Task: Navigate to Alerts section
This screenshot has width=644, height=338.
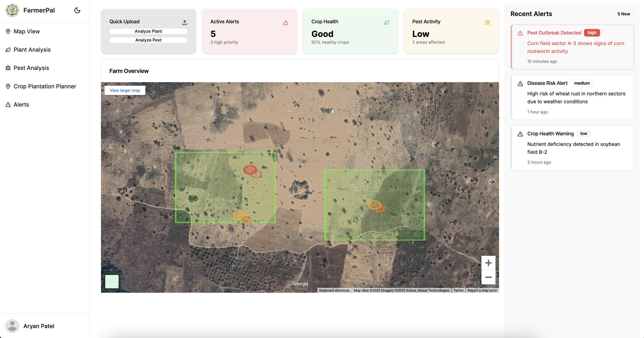Action: pyautogui.click(x=21, y=105)
